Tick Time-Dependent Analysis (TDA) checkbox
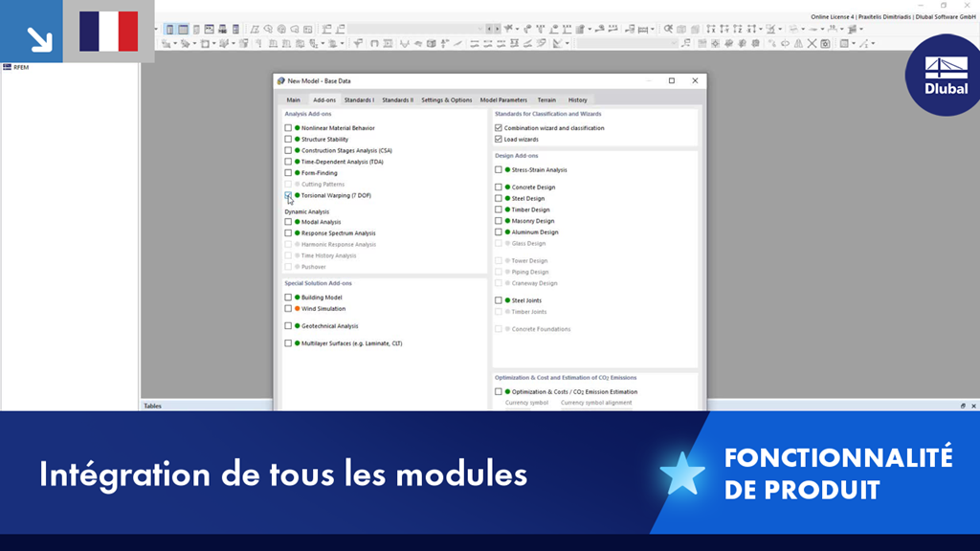This screenshot has width=980, height=551. click(288, 162)
